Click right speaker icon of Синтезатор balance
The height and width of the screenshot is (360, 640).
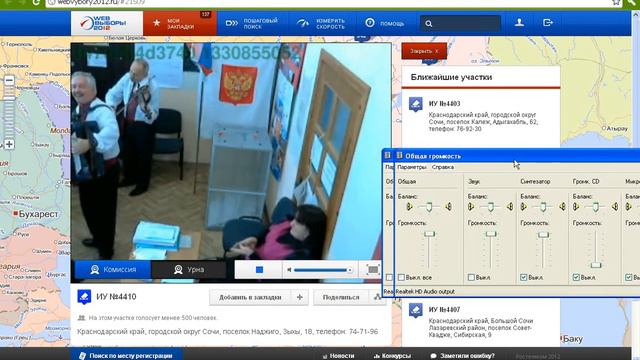563,207
